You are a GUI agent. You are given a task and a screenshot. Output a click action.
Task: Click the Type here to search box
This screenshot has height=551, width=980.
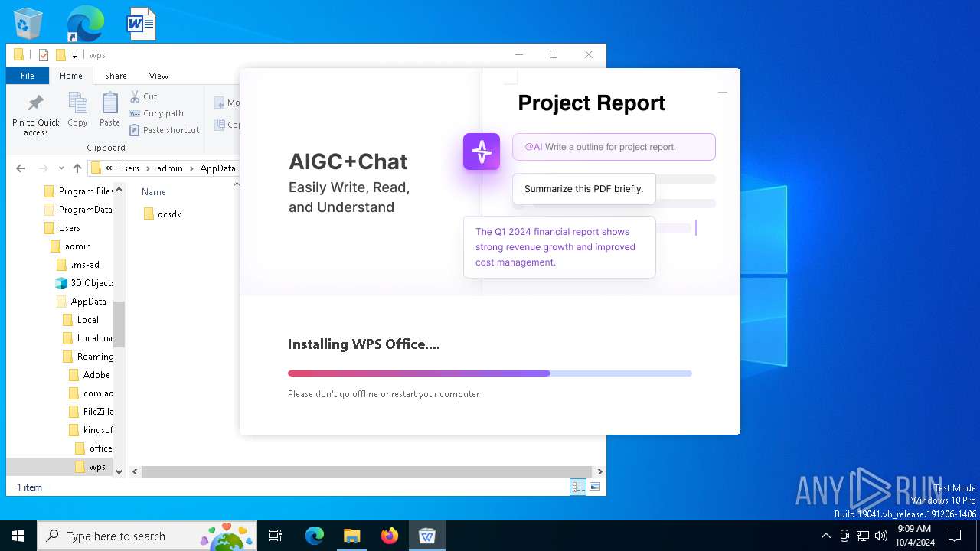(x=147, y=536)
